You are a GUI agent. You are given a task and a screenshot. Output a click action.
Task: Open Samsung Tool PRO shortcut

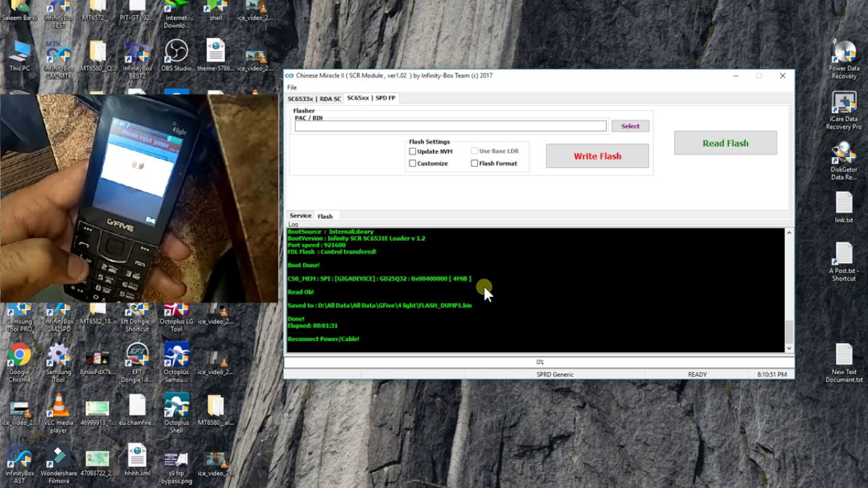(x=20, y=317)
